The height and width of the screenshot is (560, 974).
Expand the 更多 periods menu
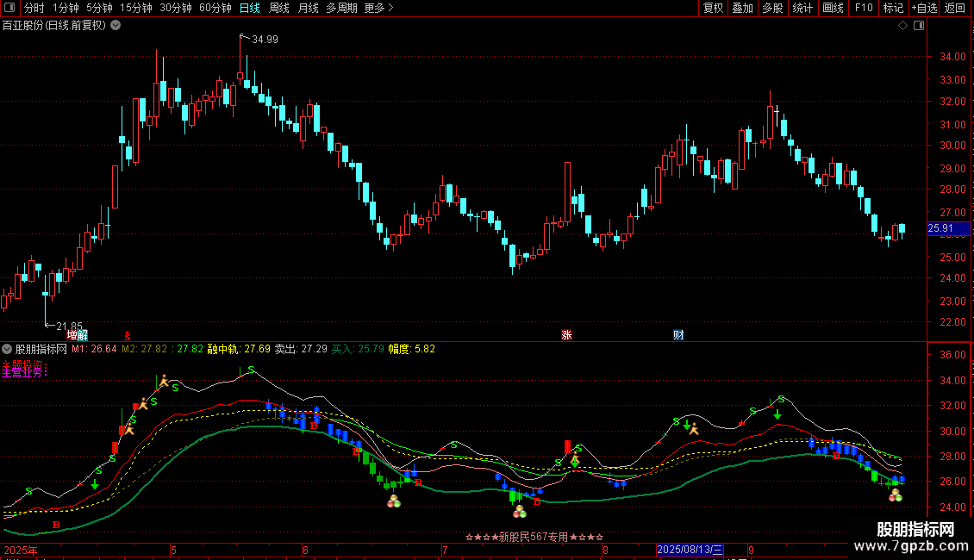click(x=379, y=8)
